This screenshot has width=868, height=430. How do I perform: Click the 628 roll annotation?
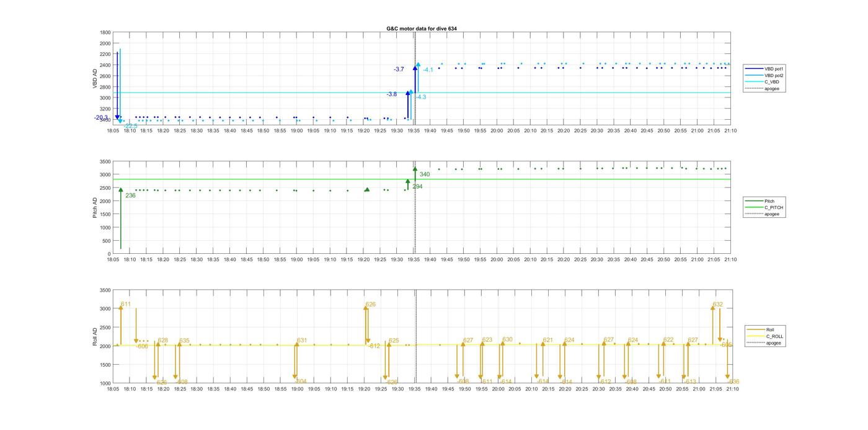pos(163,340)
